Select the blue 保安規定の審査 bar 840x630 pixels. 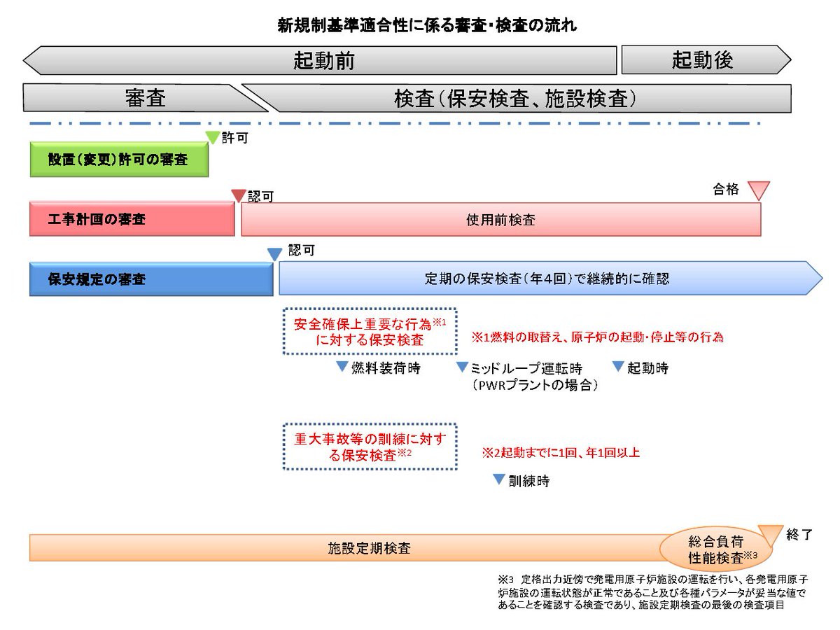click(x=151, y=279)
